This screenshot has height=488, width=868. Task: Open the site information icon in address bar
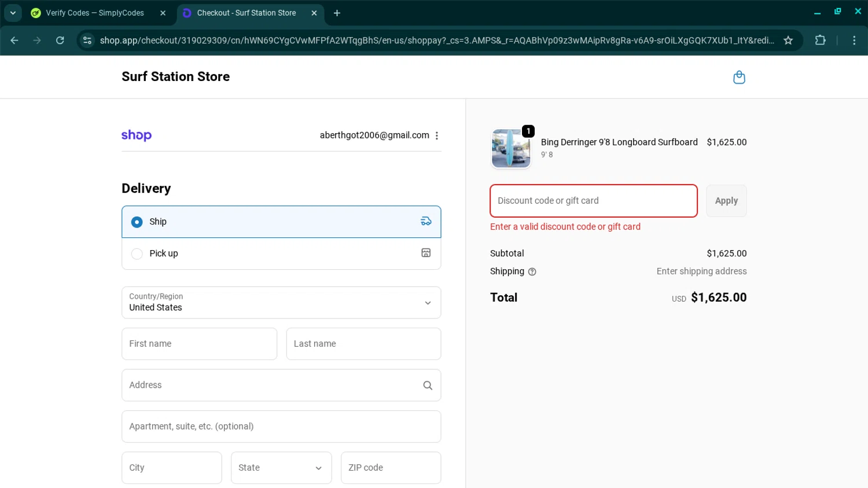click(x=87, y=41)
